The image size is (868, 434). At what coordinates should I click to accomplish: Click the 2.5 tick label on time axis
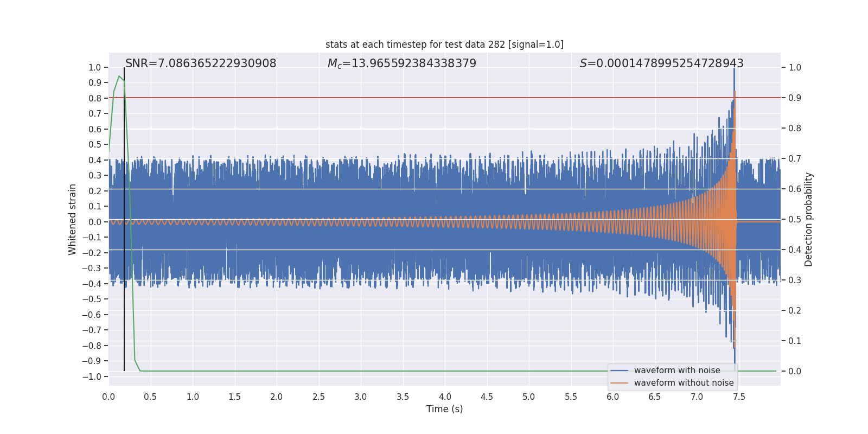click(x=318, y=397)
